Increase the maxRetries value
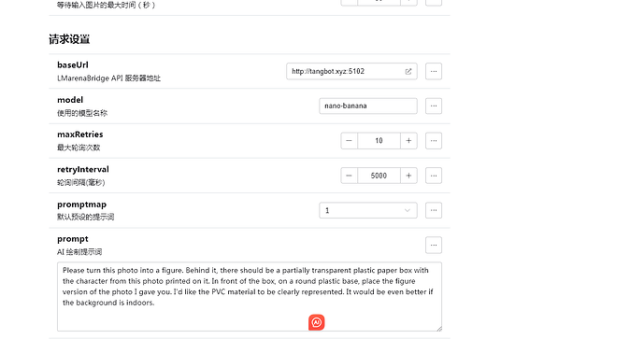This screenshot has height=339, width=644. point(408,141)
